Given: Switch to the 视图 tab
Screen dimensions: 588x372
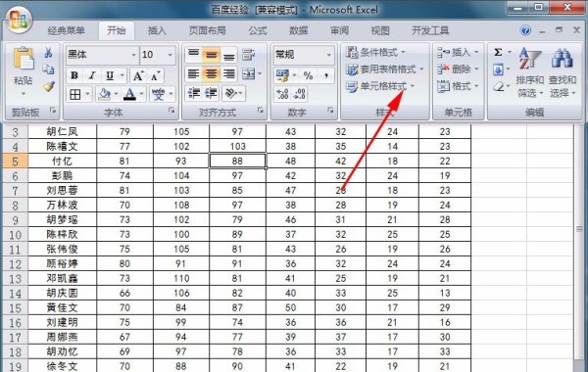Looking at the screenshot, I should click(x=380, y=30).
